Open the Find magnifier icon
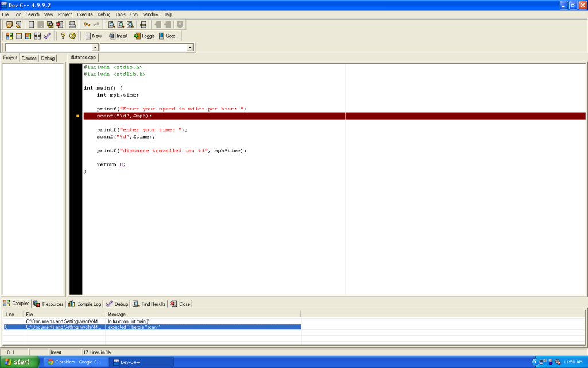 click(x=111, y=25)
